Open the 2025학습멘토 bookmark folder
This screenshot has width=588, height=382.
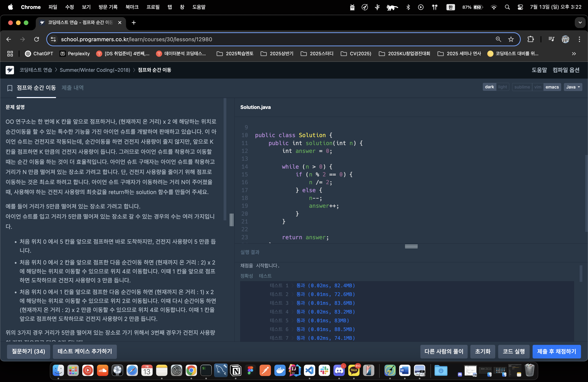(235, 54)
